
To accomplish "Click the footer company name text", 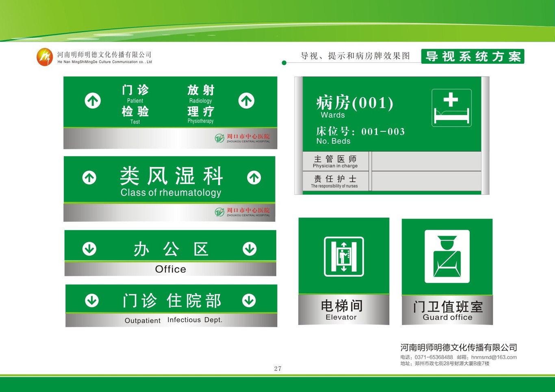I will (x=459, y=347).
